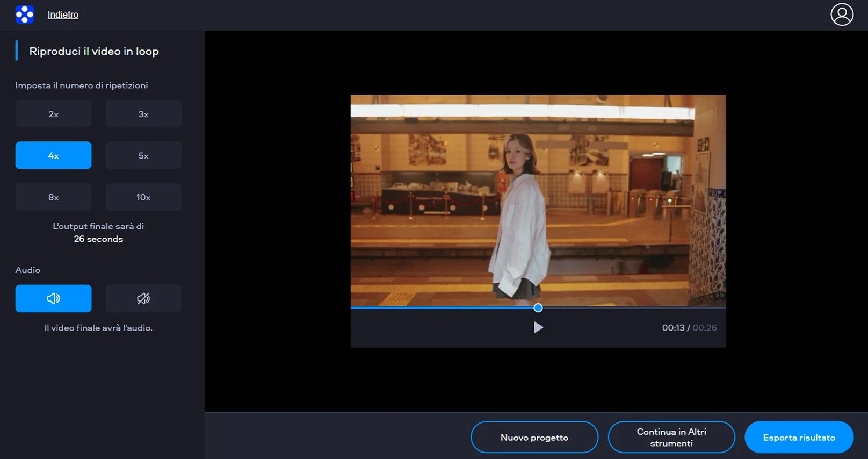
Task: Open the user profile account icon
Action: pyautogui.click(x=842, y=15)
